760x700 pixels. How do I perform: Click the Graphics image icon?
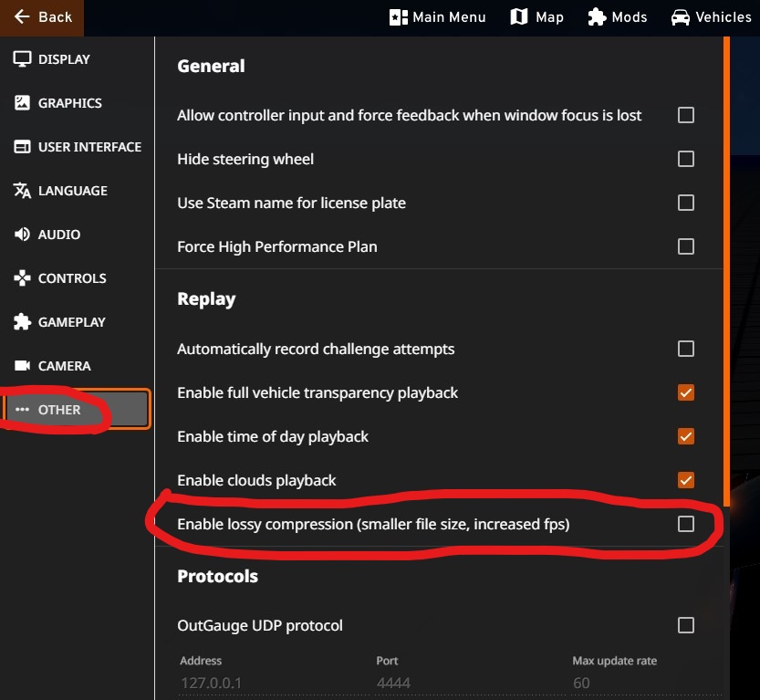pyautogui.click(x=22, y=103)
